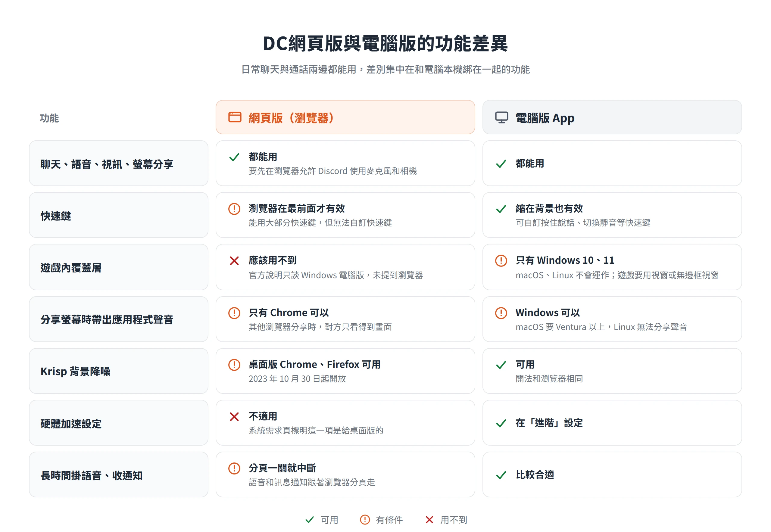Click the orange warning legend icon for 有條件
771x532 pixels.
coord(365,520)
